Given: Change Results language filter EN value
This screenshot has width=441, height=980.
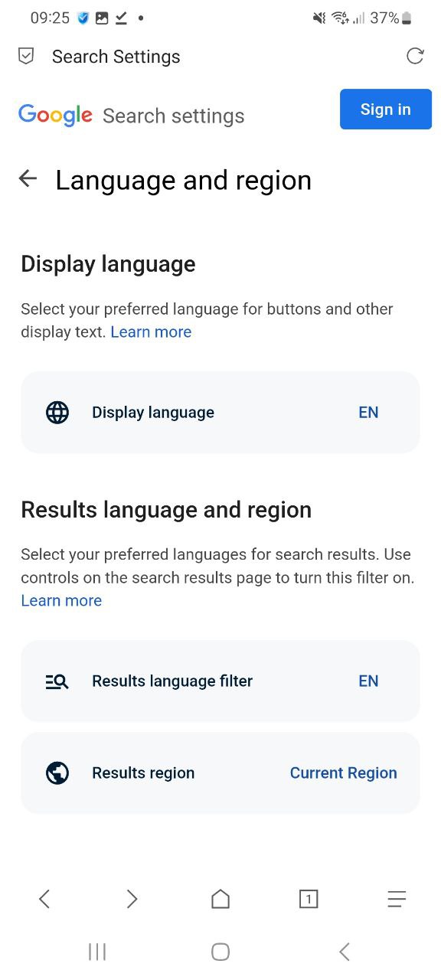Looking at the screenshot, I should tap(368, 681).
